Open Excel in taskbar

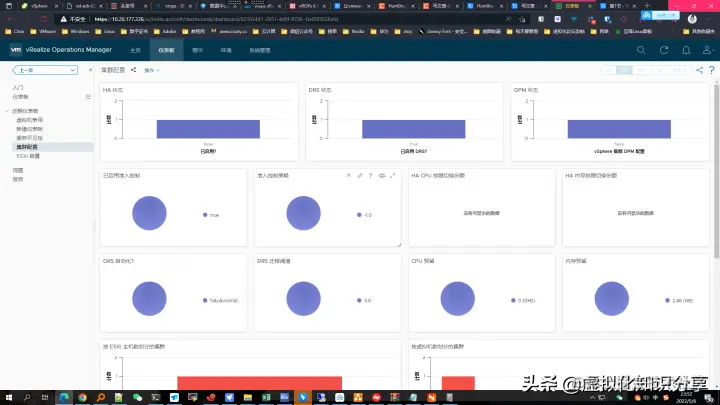266,397
